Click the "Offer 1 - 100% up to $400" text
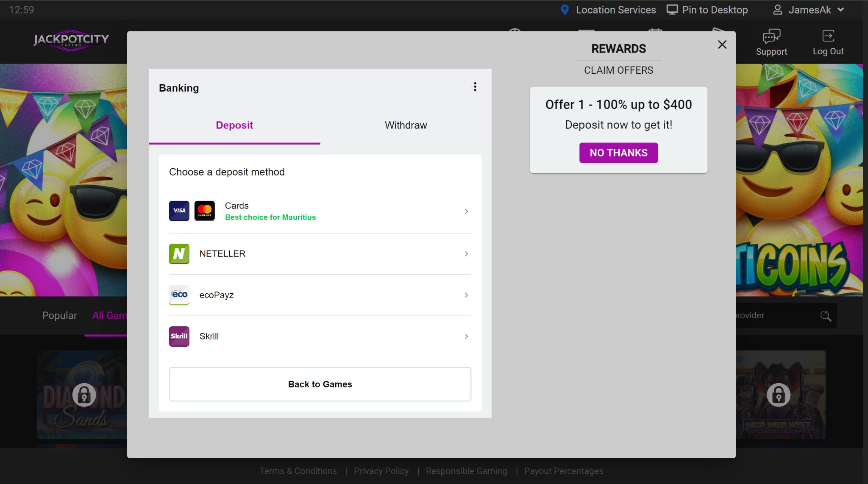 tap(618, 105)
